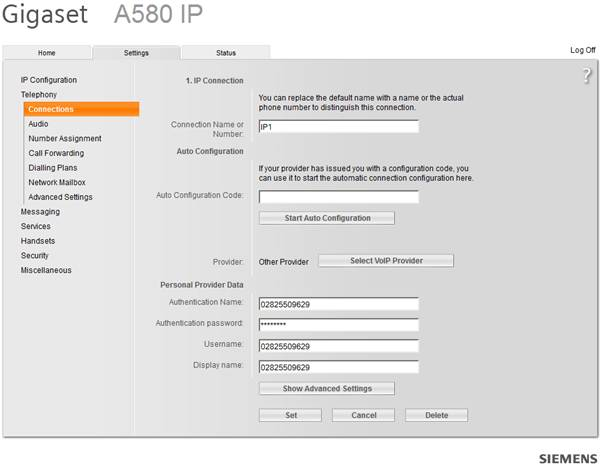Open the Miscellaneous section
Screen dimensions: 601x467
click(46, 270)
